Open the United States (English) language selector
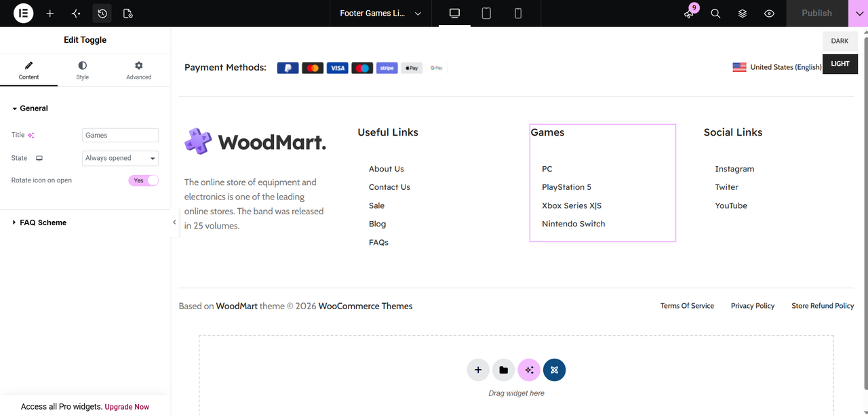The image size is (868, 415). (x=777, y=67)
